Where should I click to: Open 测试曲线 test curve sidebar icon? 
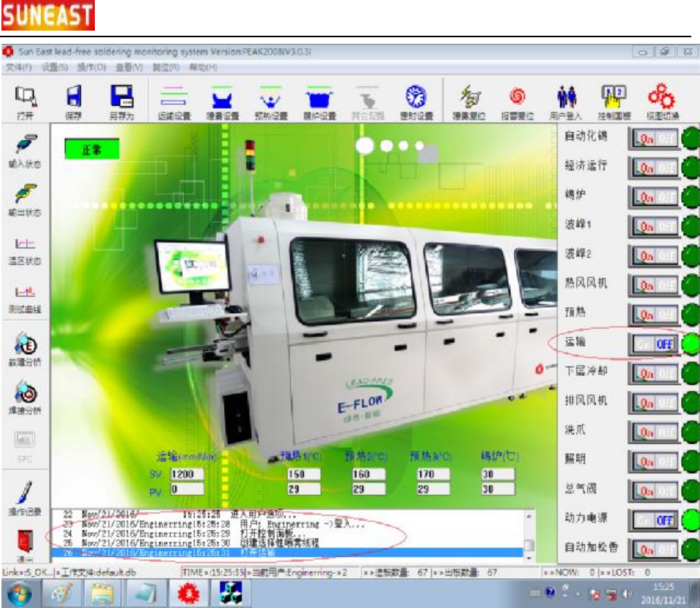click(x=25, y=299)
